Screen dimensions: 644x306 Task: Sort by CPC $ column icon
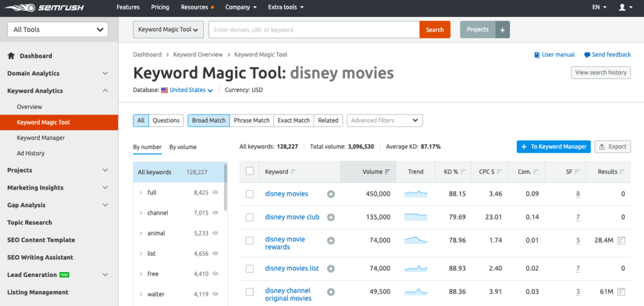(499, 172)
